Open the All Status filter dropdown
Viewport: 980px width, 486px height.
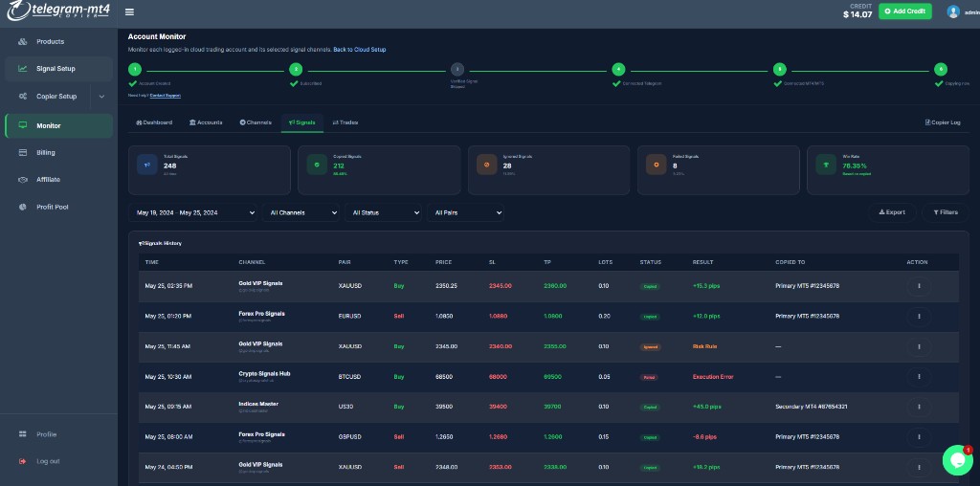point(383,212)
